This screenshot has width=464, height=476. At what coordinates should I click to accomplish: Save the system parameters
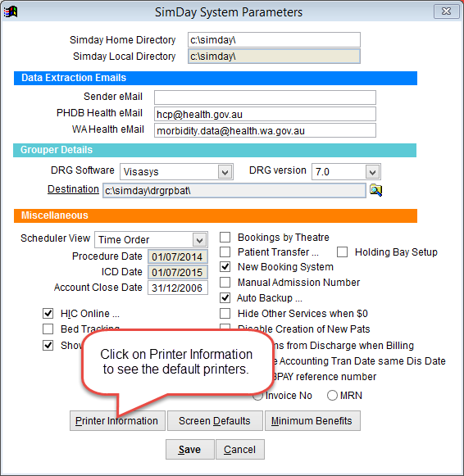190,449
